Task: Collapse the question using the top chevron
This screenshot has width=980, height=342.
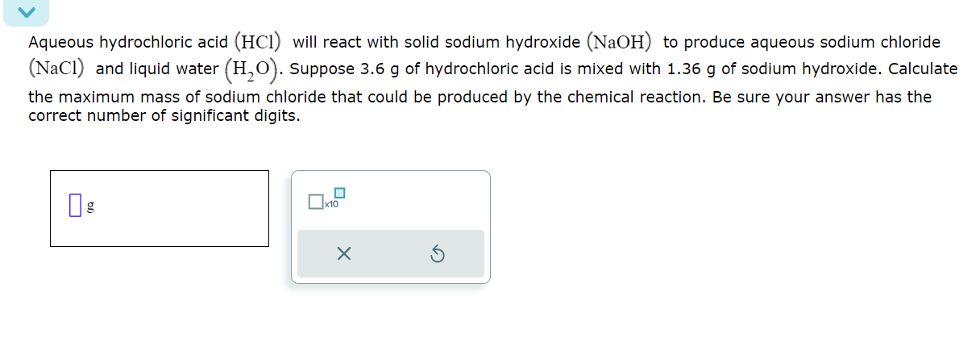Action: tap(23, 11)
